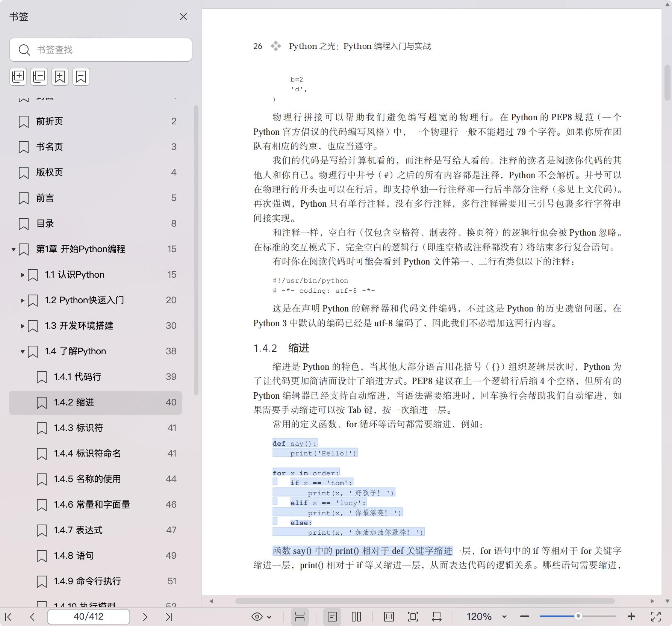Add a new bookmark icon

click(x=60, y=77)
